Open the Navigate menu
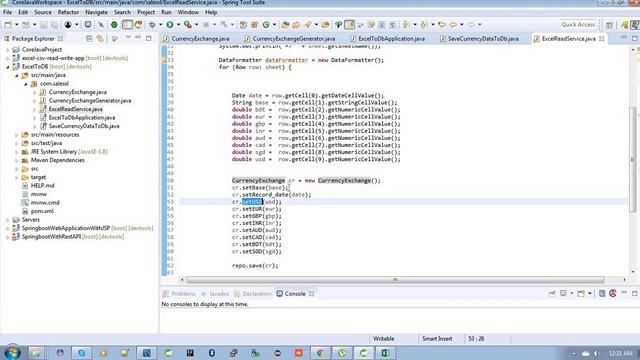 [96, 12]
